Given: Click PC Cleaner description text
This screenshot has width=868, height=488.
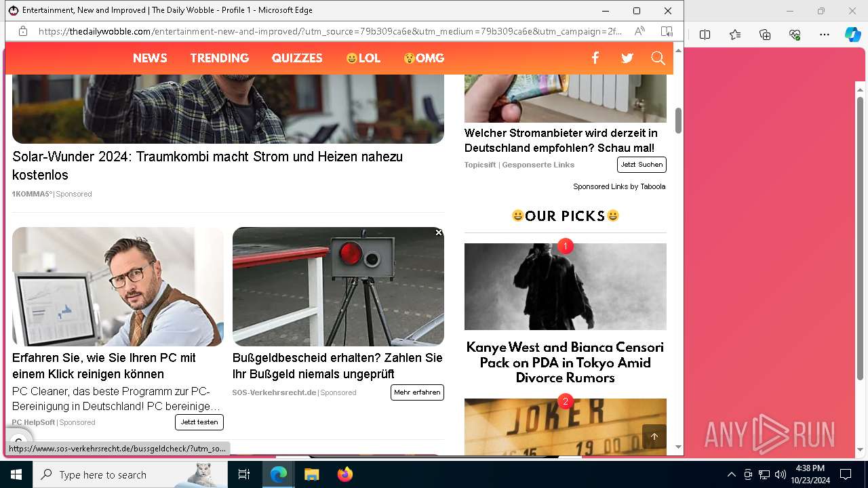Looking at the screenshot, I should [x=116, y=399].
